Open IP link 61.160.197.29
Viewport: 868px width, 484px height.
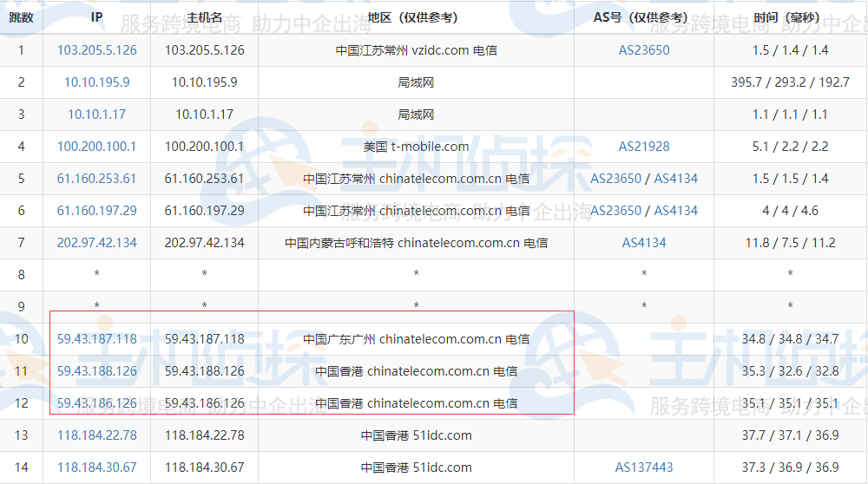pos(97,211)
